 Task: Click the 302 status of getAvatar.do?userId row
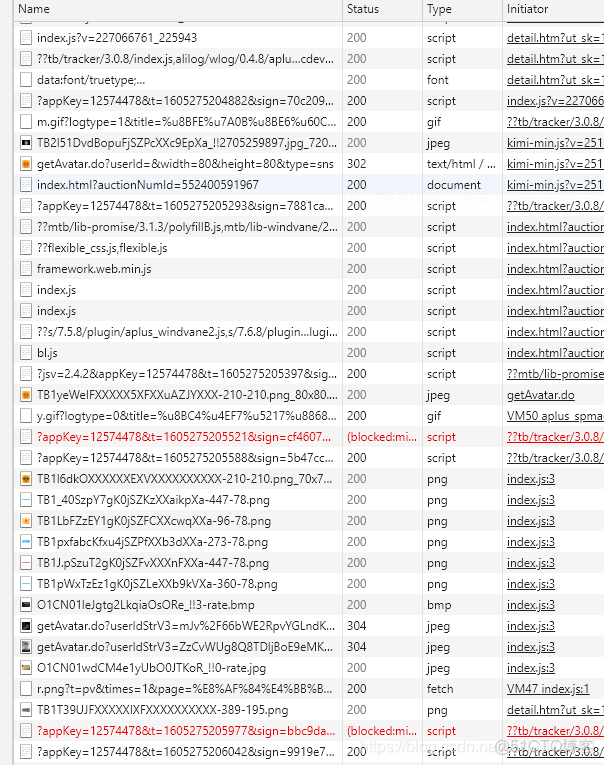tap(357, 164)
